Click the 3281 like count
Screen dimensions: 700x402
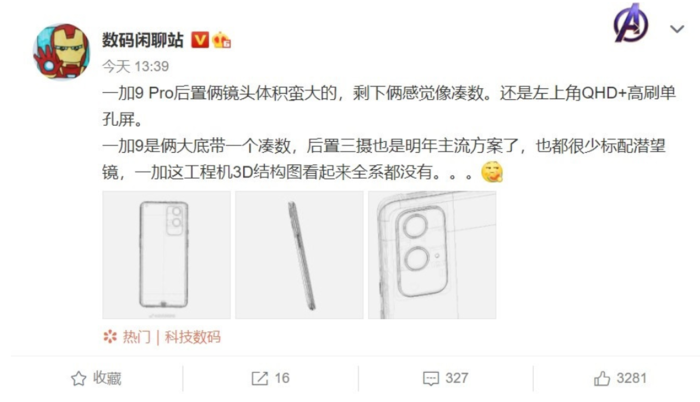point(631,378)
